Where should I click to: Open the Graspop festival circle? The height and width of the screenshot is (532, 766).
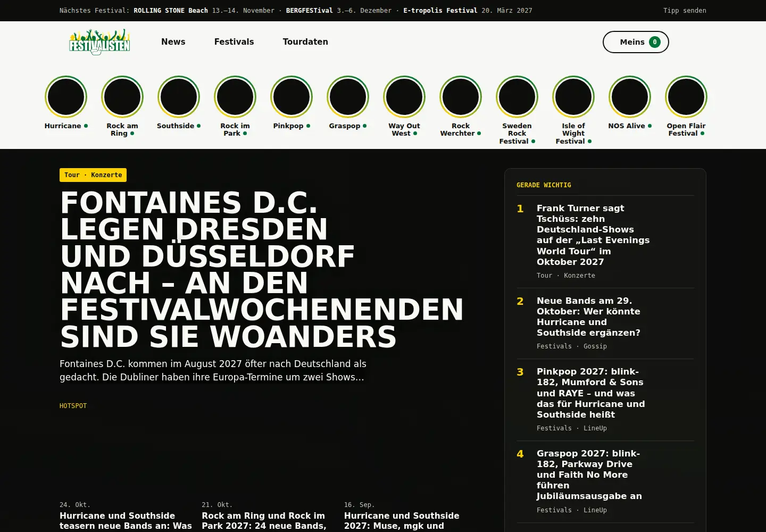tap(348, 97)
